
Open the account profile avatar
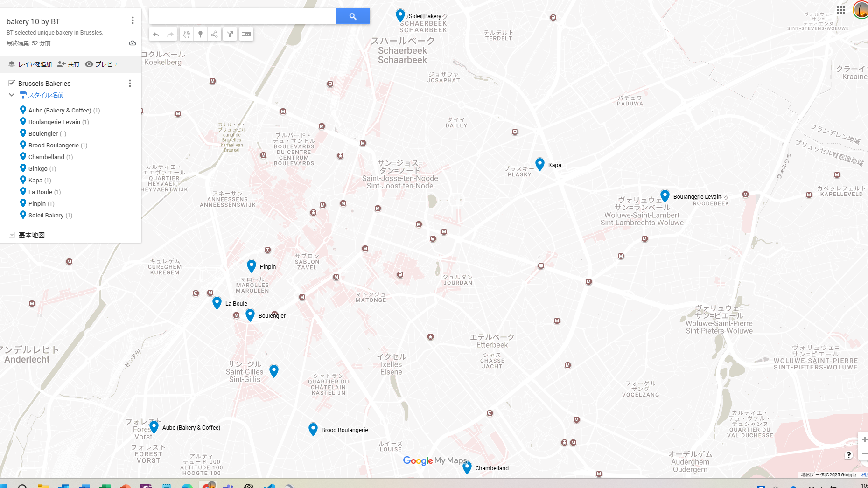point(861,10)
